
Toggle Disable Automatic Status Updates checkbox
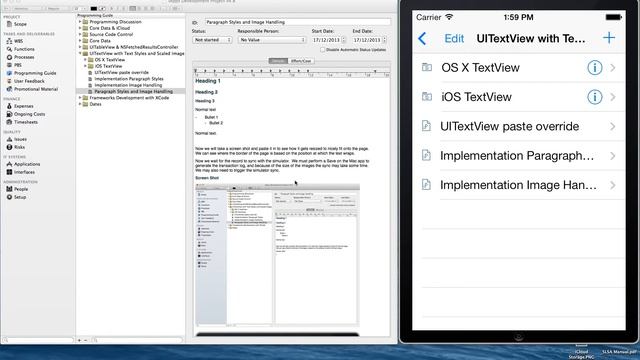pyautogui.click(x=322, y=50)
